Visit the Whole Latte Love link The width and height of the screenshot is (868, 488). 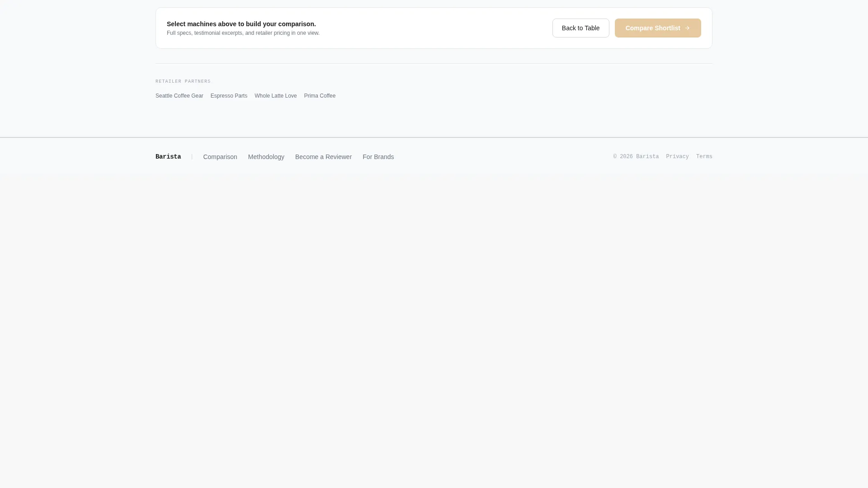click(x=276, y=96)
